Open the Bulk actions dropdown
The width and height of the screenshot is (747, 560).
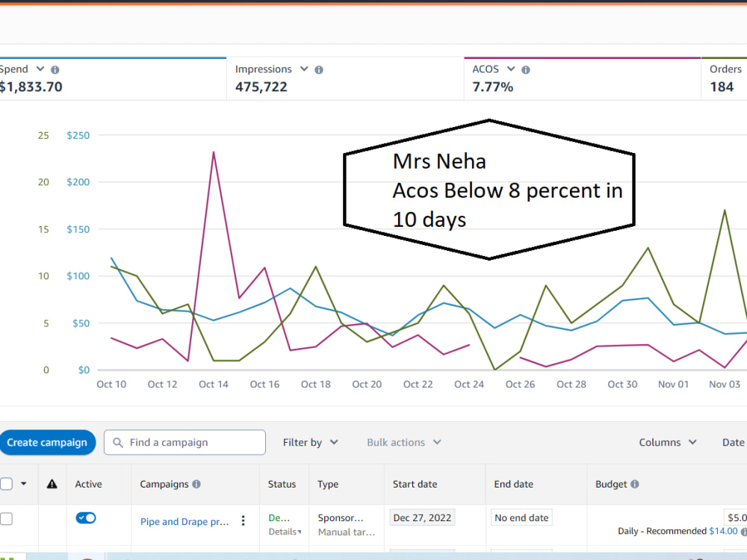click(404, 442)
